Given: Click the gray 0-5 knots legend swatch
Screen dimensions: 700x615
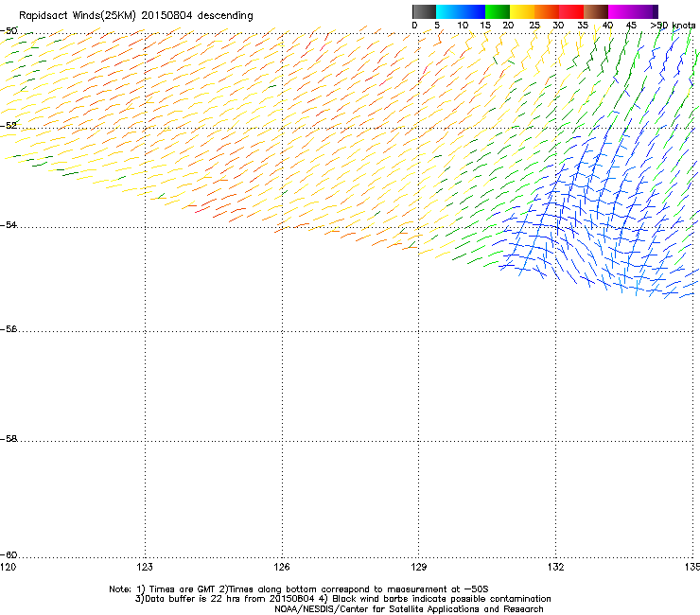Looking at the screenshot, I should click(424, 11).
